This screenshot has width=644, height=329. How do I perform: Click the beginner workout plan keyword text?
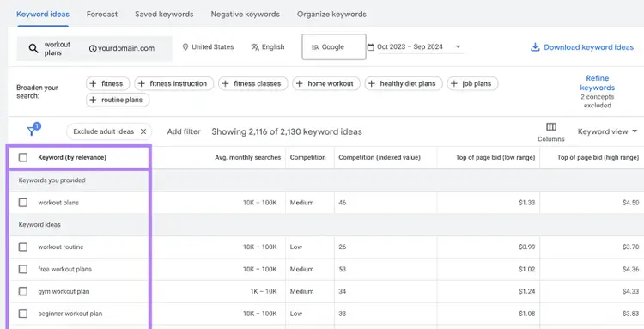tap(70, 314)
